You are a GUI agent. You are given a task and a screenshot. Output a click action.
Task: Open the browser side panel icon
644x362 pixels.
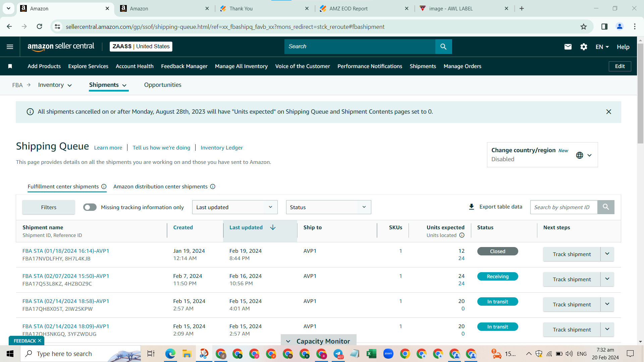604,26
